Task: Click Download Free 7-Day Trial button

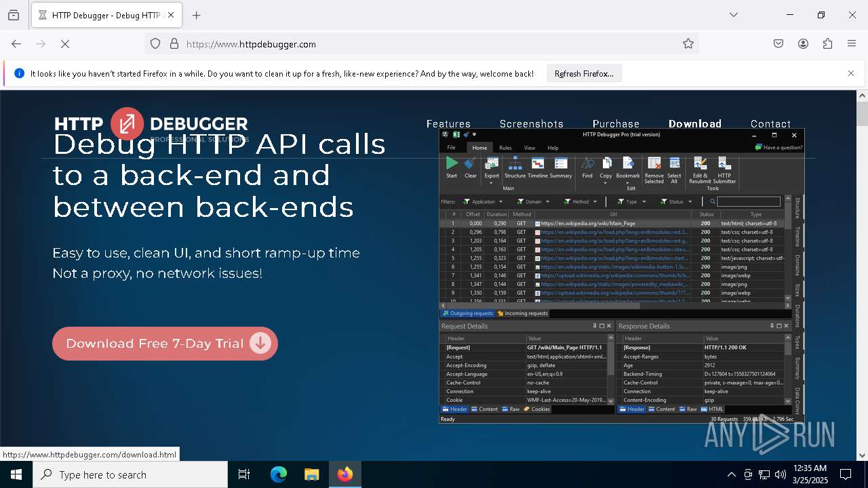Action: pos(165,344)
